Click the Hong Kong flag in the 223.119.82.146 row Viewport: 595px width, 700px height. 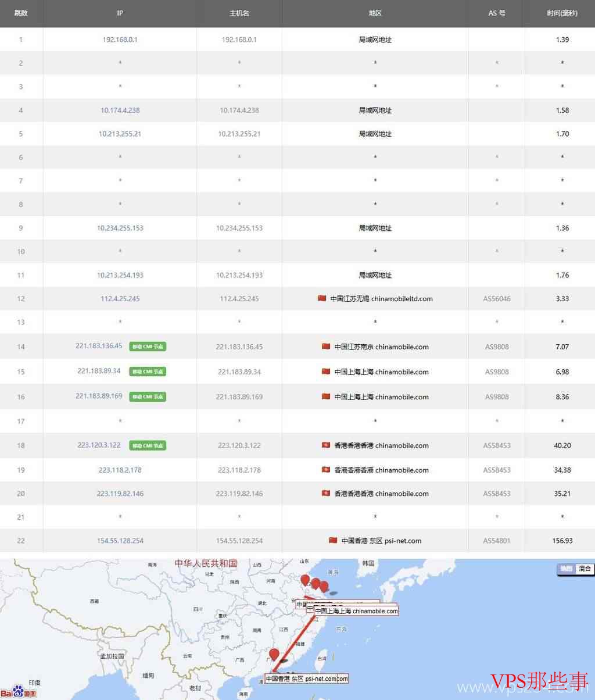coord(326,493)
